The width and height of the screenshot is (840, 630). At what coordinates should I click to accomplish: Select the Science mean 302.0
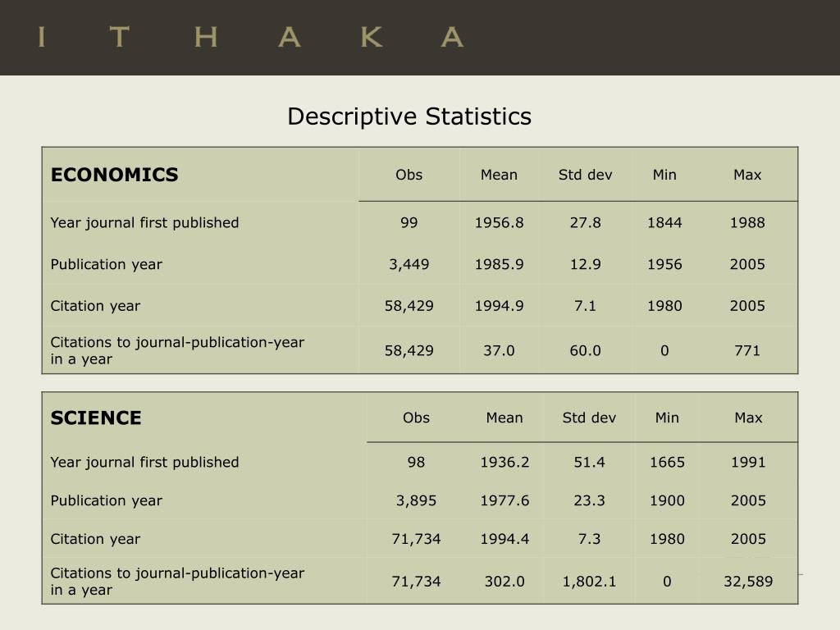tap(504, 582)
